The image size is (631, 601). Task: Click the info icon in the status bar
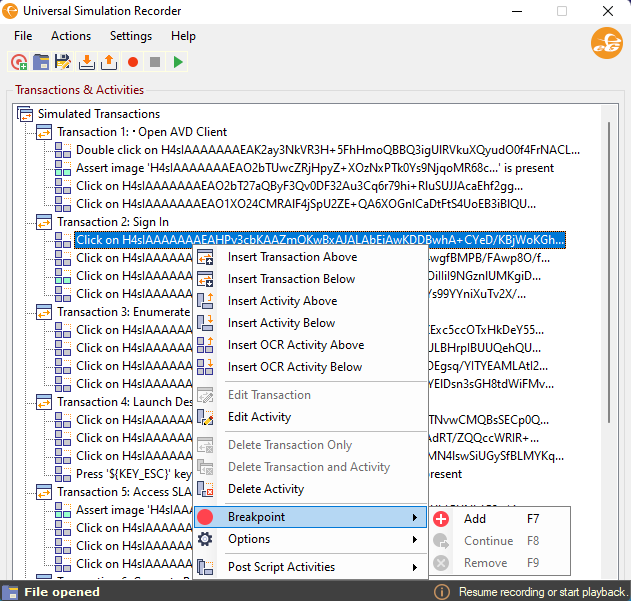(442, 592)
